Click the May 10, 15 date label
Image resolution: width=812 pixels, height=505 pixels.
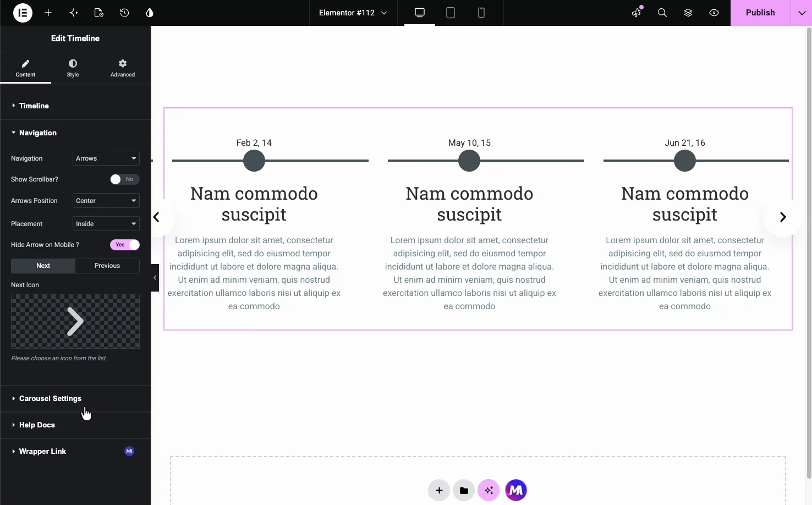469,142
